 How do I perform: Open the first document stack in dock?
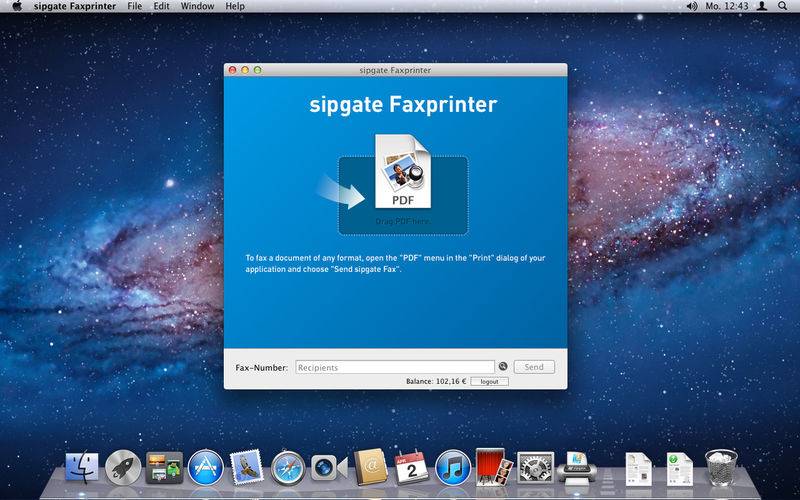click(x=639, y=468)
